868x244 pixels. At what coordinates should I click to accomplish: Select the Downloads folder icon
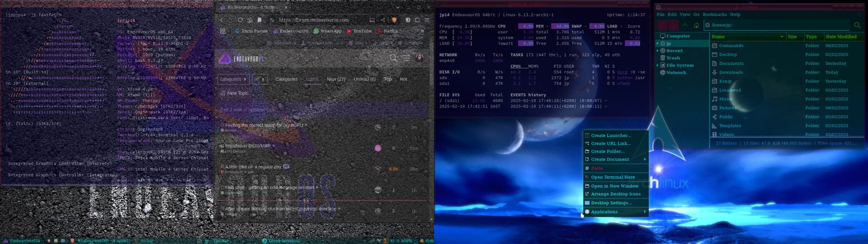click(714, 72)
